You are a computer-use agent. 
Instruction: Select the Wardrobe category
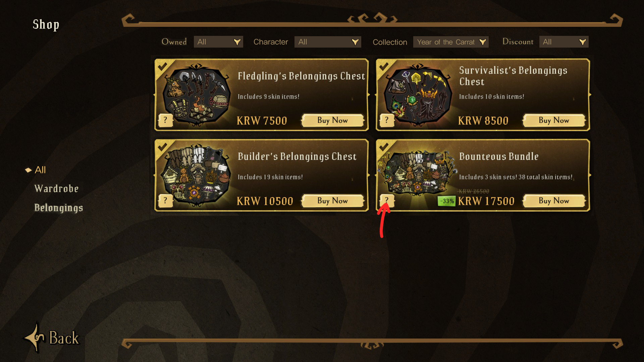click(56, 189)
